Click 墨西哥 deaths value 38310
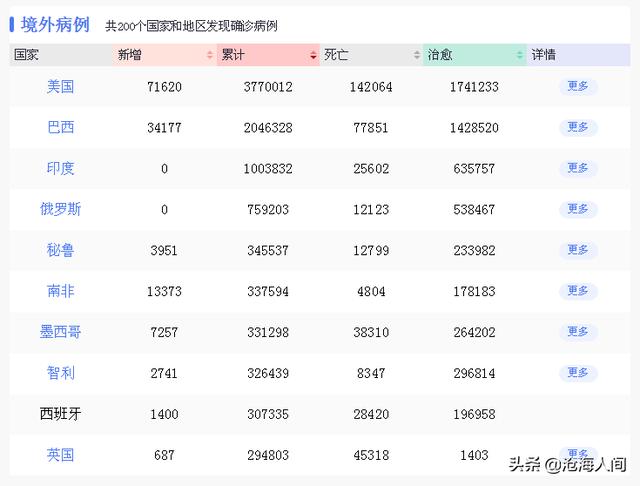 (x=371, y=332)
